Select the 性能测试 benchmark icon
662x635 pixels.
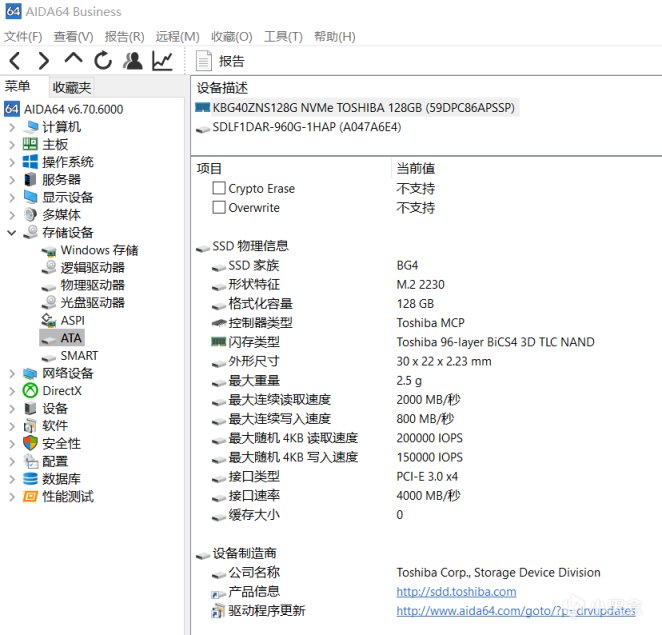(x=30, y=497)
